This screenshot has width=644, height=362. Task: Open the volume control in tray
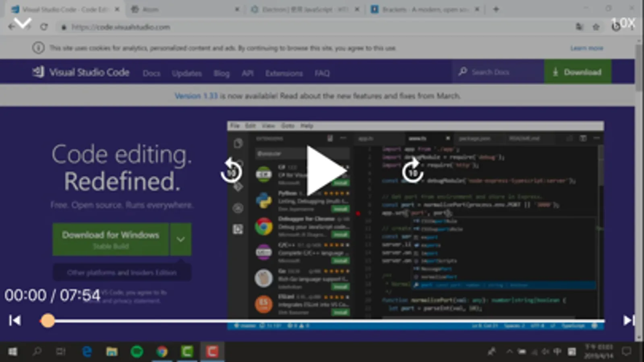545,352
